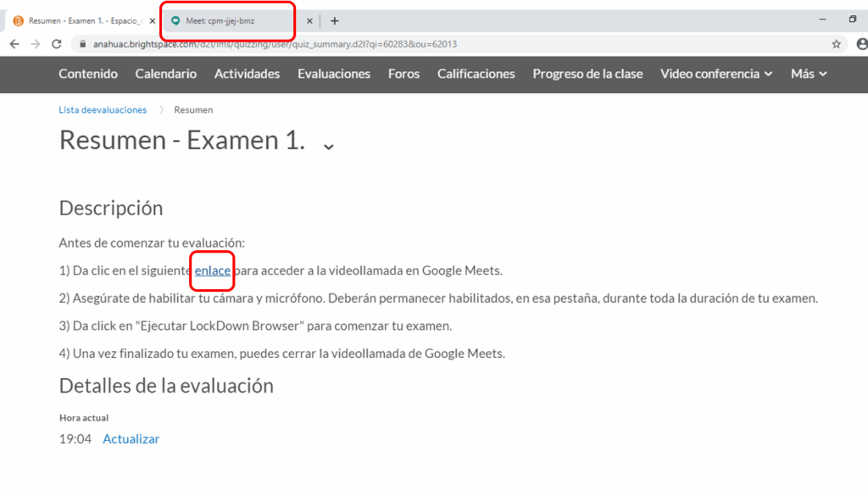Expand the Video conferencia dropdown

(x=716, y=74)
